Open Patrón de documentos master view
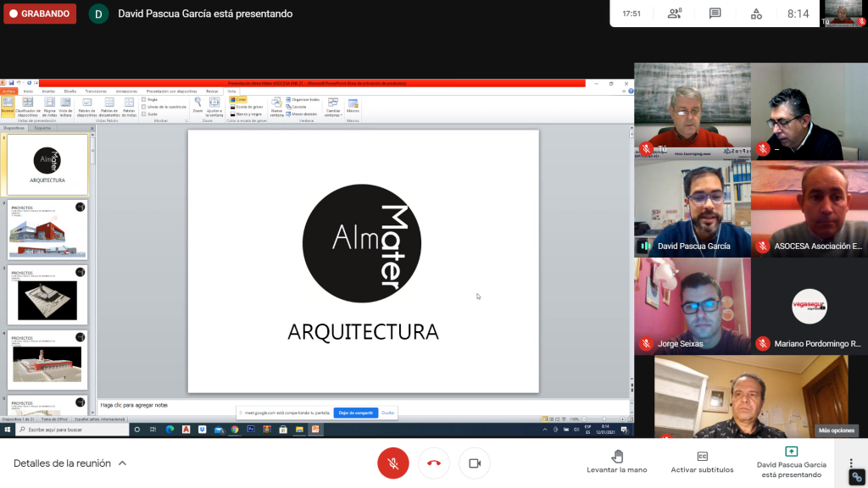The image size is (868, 488). tap(109, 106)
